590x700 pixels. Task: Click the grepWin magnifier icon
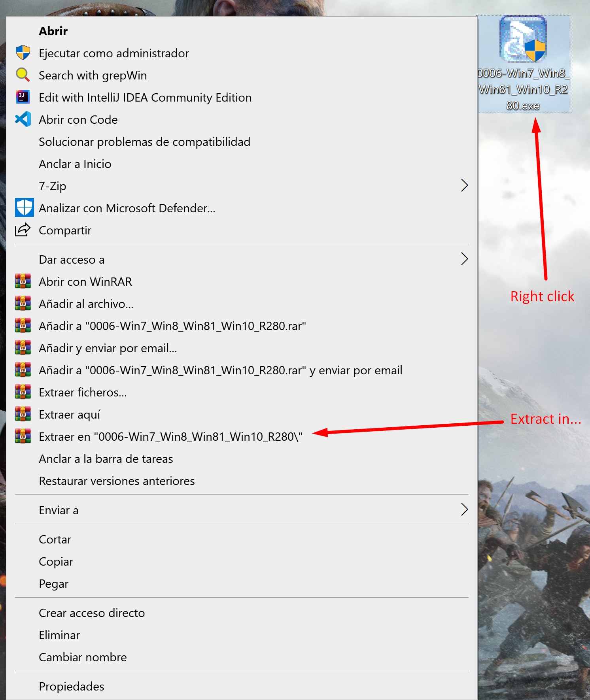(x=23, y=75)
